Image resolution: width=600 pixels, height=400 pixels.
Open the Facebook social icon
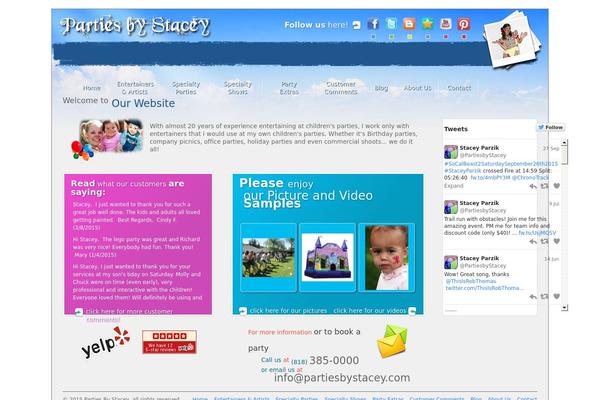click(x=373, y=24)
